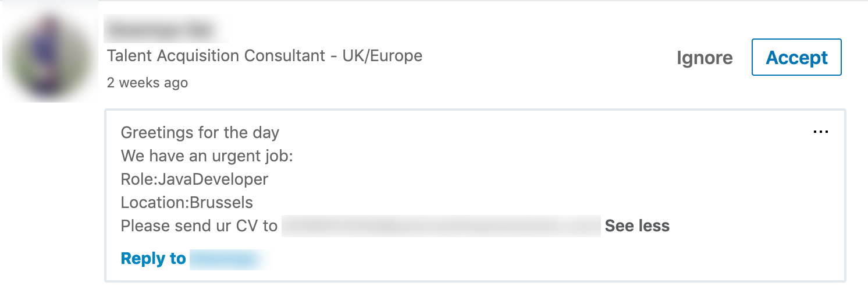
Task: Open the three-dot message options menu
Action: pos(820,132)
